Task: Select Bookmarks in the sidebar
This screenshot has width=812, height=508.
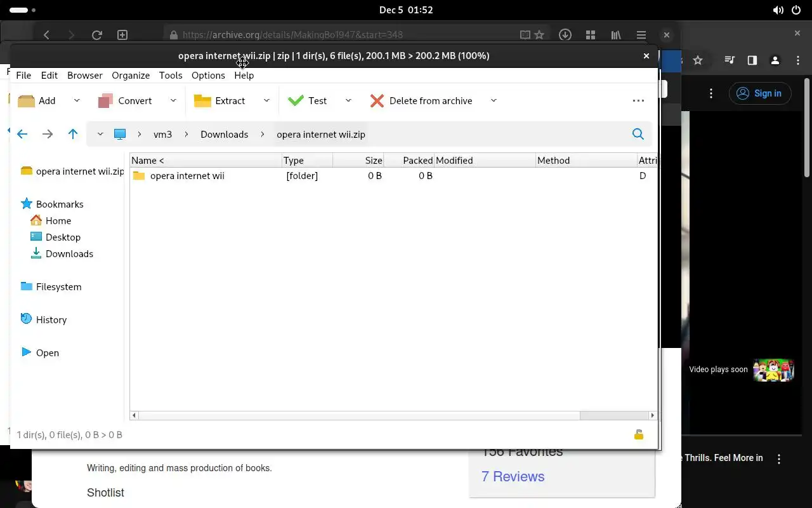Action: (52, 204)
